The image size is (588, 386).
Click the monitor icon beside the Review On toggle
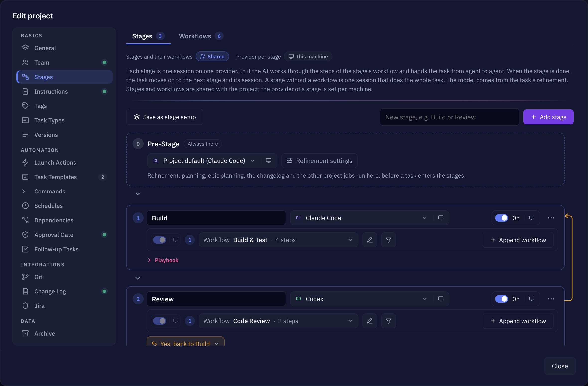click(x=531, y=299)
